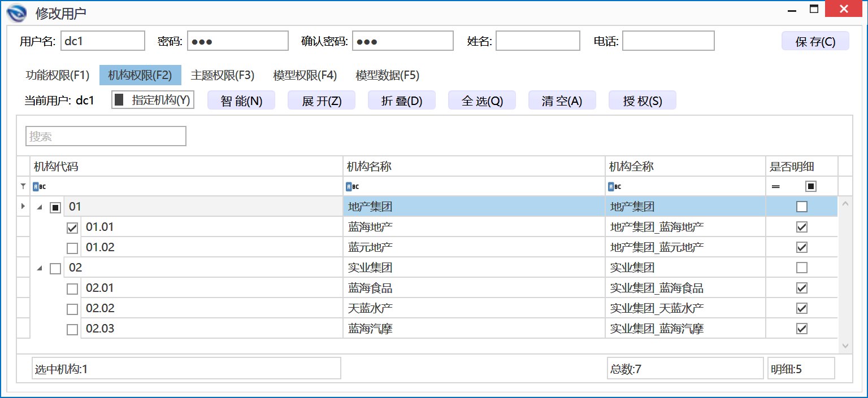Toggle 是否明细 checkbox for 实业集团 row

coord(802,268)
